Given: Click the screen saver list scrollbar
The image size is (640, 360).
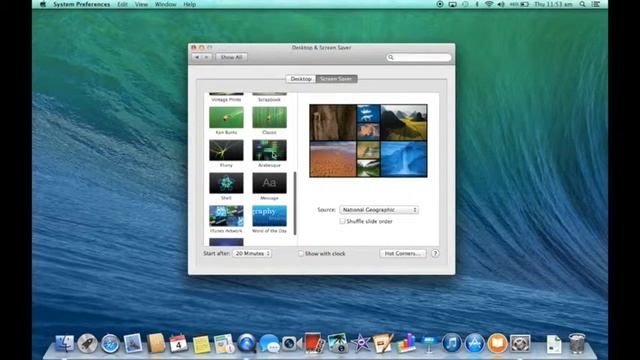Looking at the screenshot, I should coord(295,203).
